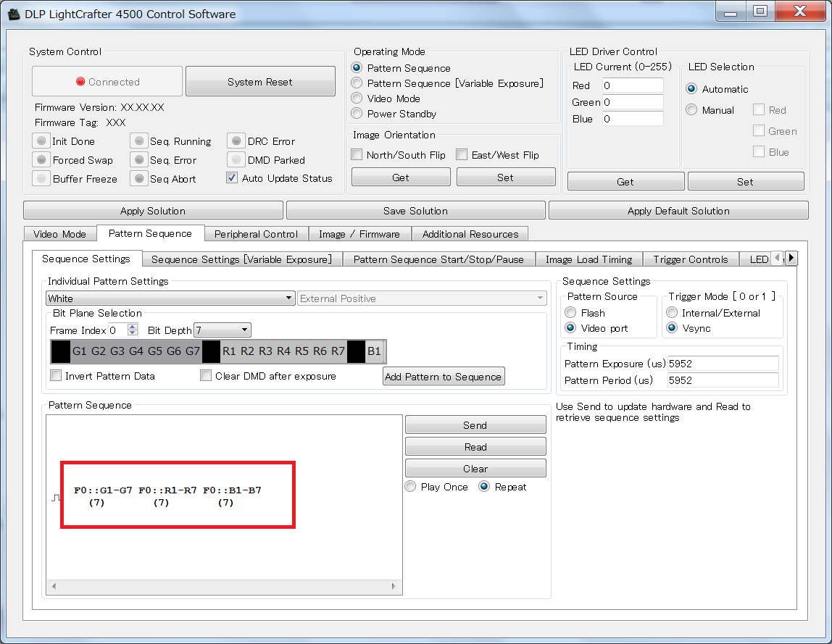The height and width of the screenshot is (644, 832).
Task: Click Send to update hardware
Action: pos(475,425)
